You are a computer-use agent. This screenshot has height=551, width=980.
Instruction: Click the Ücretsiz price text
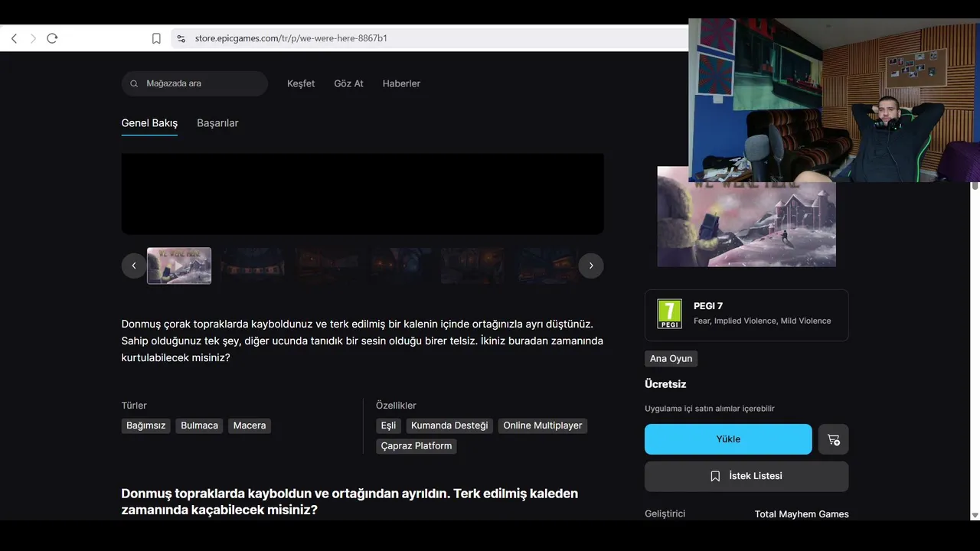[x=665, y=384]
